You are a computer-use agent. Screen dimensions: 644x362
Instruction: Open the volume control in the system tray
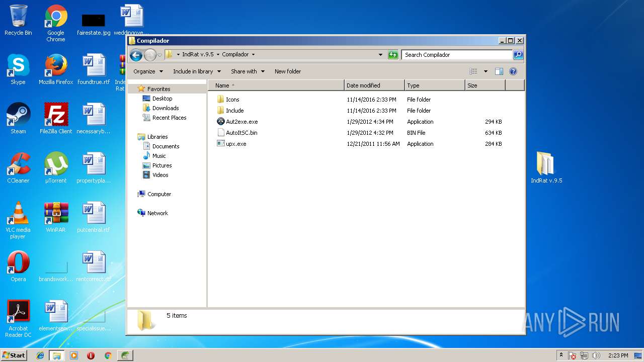point(597,355)
